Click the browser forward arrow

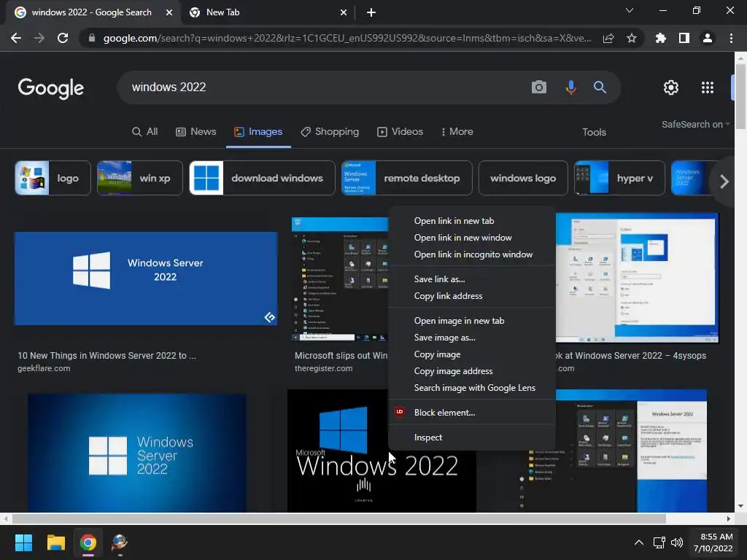click(39, 38)
